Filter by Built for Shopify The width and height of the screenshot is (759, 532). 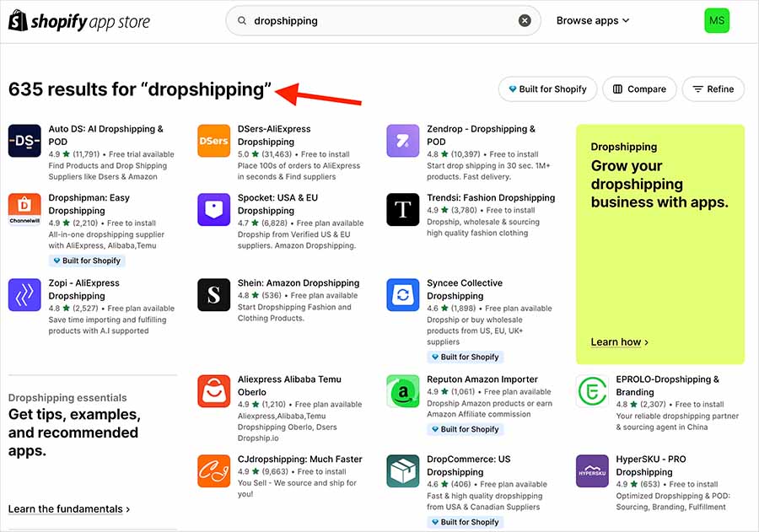547,89
